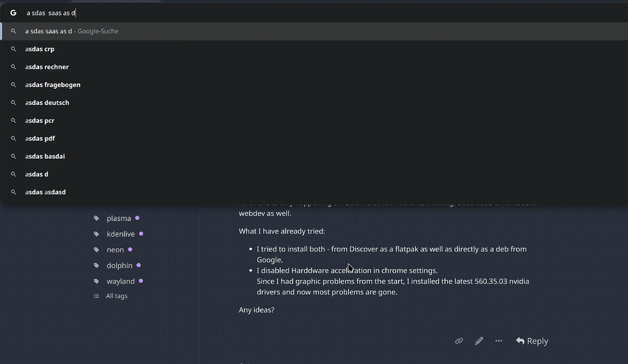The width and height of the screenshot is (628, 364).
Task: Open the plasma tag
Action: coord(119,218)
